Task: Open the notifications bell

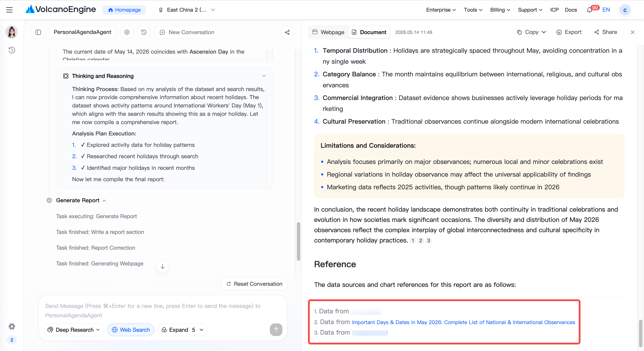Action: pos(589,10)
